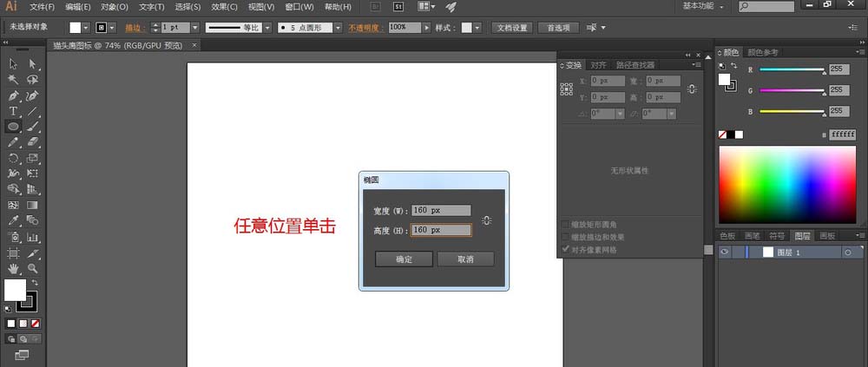Screen dimensions: 868x367
Task: Select the Mesh tool
Action: tap(13, 206)
